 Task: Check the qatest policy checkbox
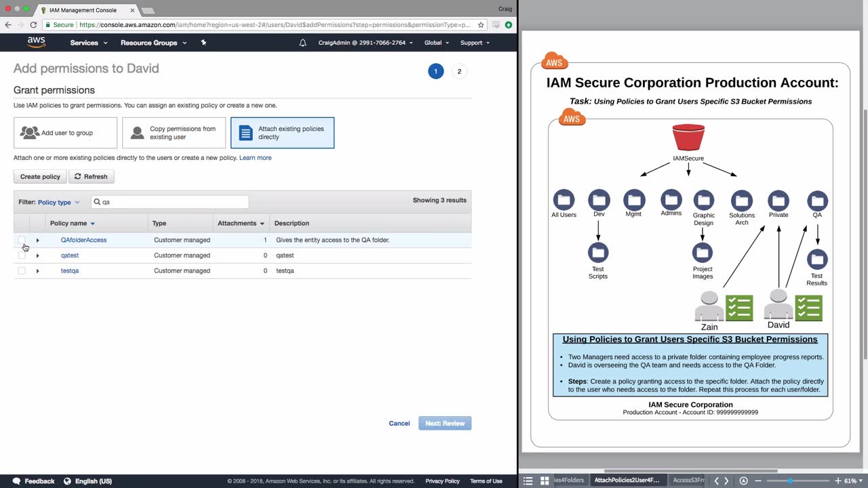(x=22, y=256)
